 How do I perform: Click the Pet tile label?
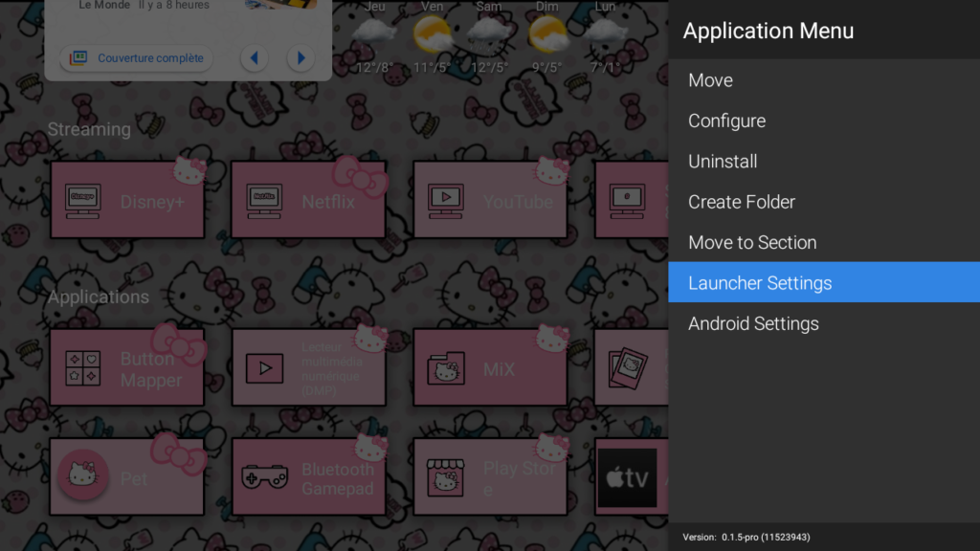134,478
